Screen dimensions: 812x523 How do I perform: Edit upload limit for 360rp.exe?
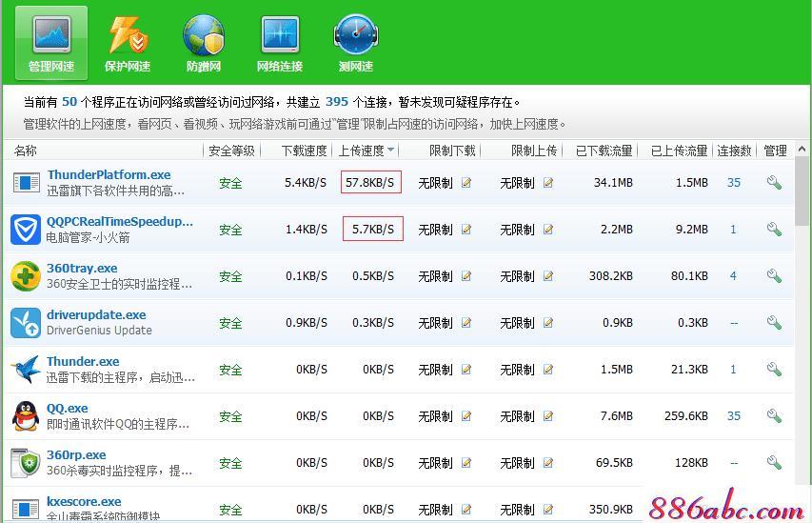(x=548, y=462)
